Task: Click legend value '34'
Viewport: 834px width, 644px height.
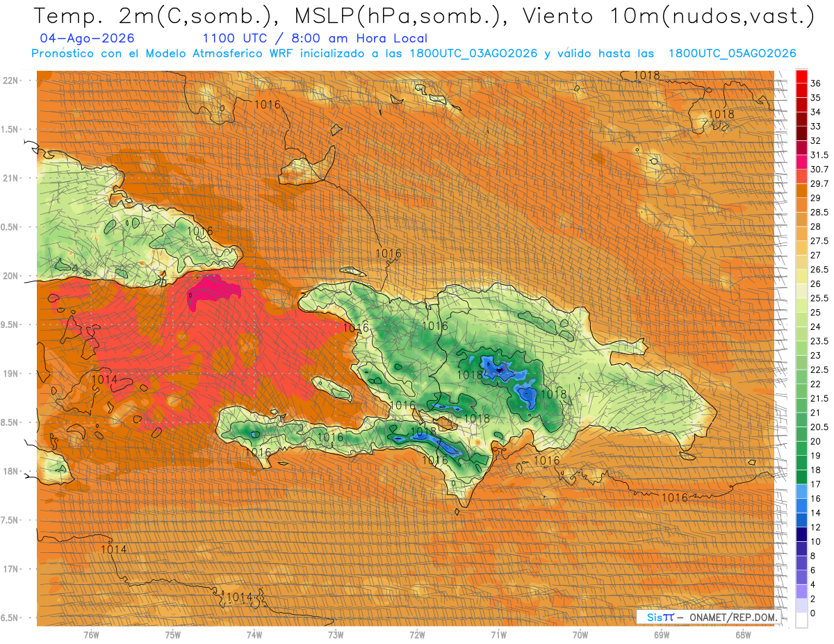Action: [x=816, y=112]
